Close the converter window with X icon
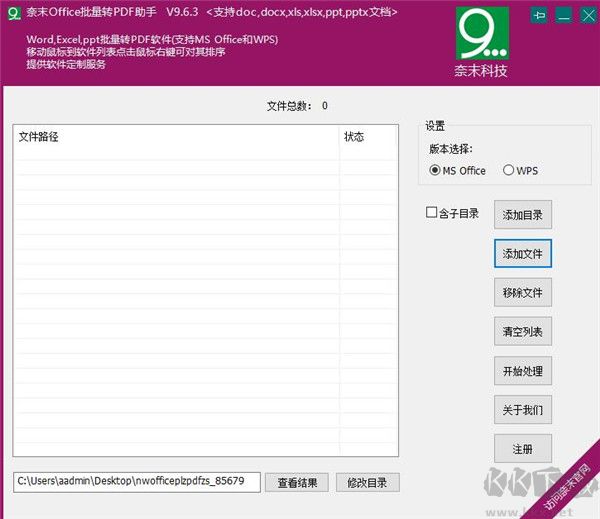Screen dimensions: 600x519 (589, 15)
